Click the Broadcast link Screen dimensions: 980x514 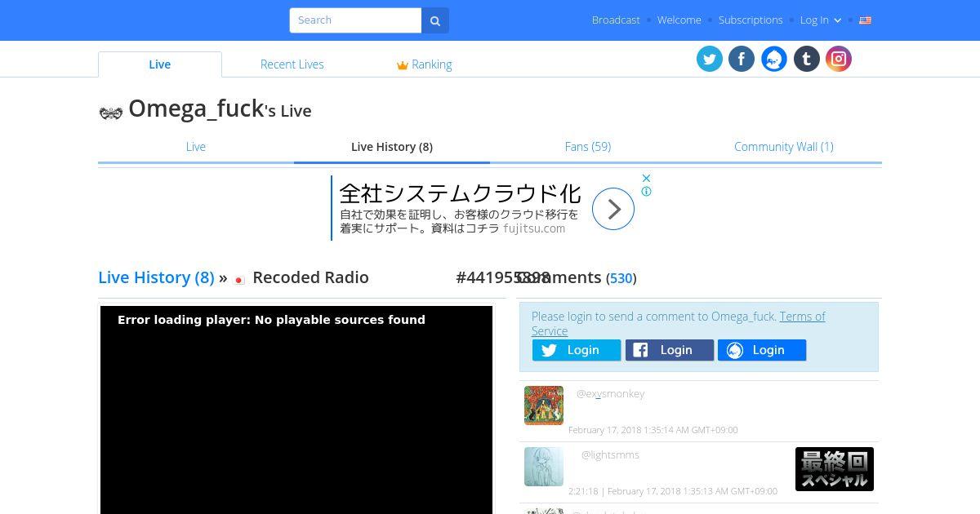click(x=616, y=20)
